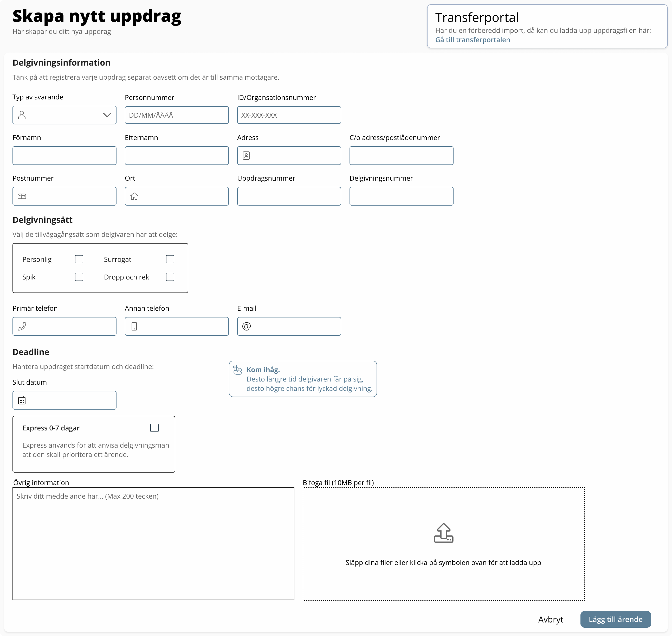Click the house icon in Ort field

click(134, 196)
